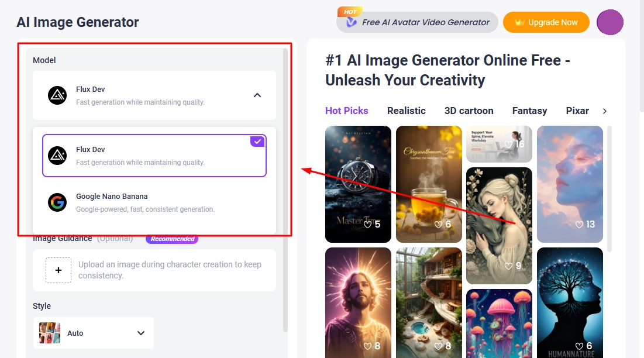Collapse the Flux Dev model dropdown

257,95
